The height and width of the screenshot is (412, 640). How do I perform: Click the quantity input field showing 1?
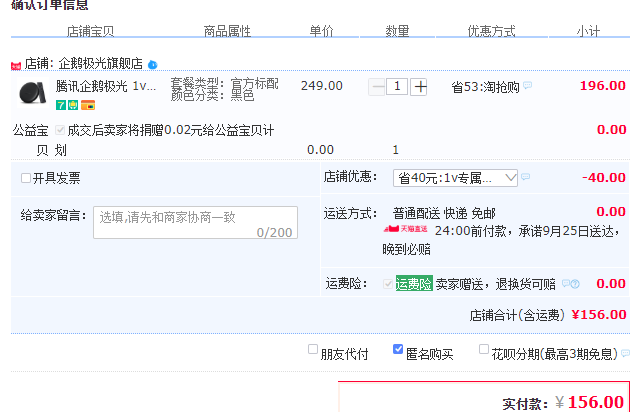397,87
